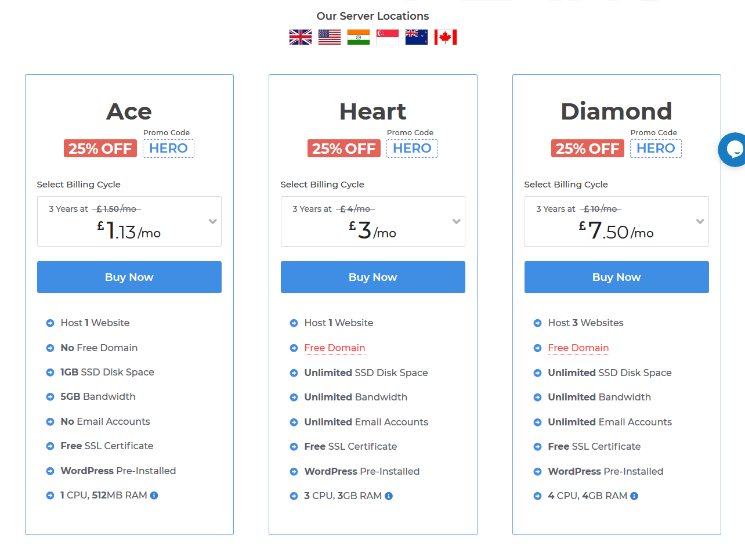Click the New Zealand flag icon
The height and width of the screenshot is (560, 745).
(x=417, y=37)
